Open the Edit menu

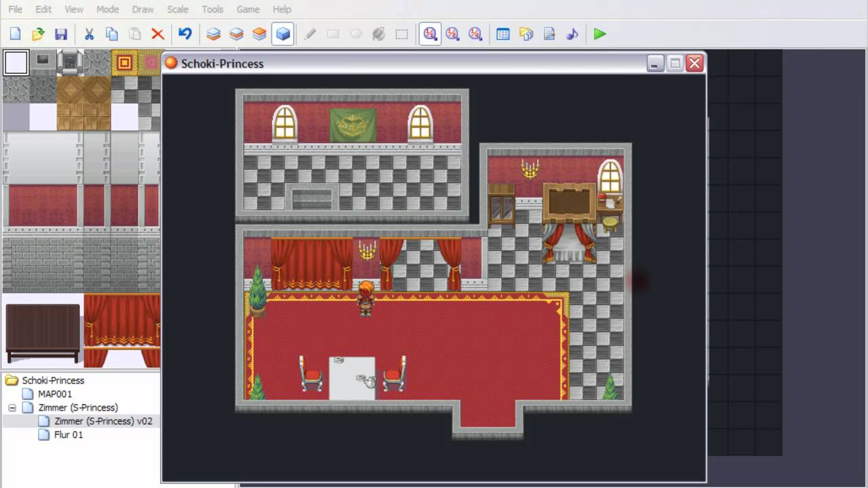43,9
